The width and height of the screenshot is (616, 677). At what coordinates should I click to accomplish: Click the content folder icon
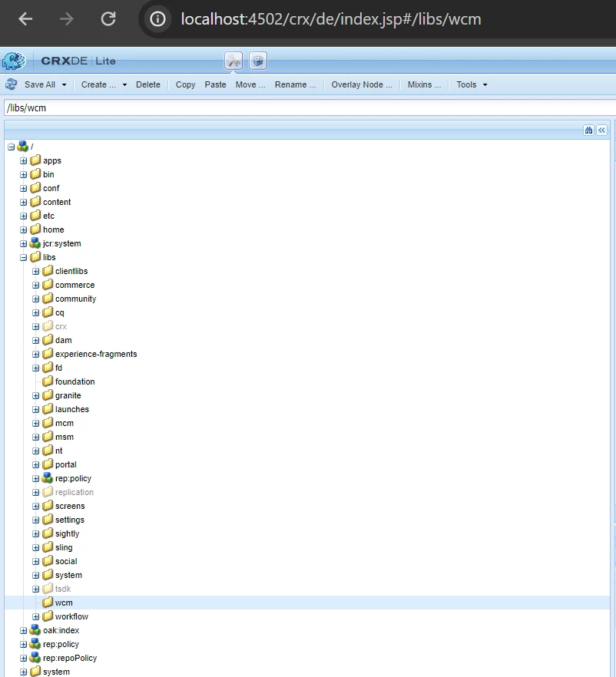pos(35,202)
